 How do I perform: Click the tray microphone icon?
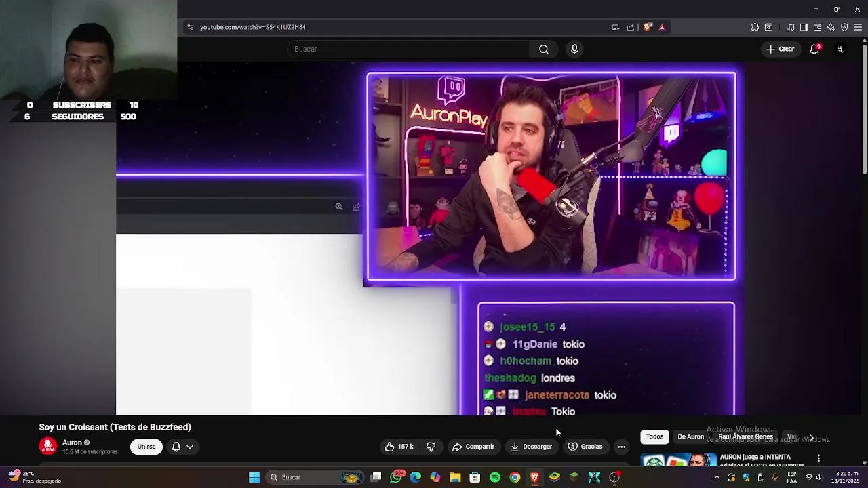(x=775, y=477)
